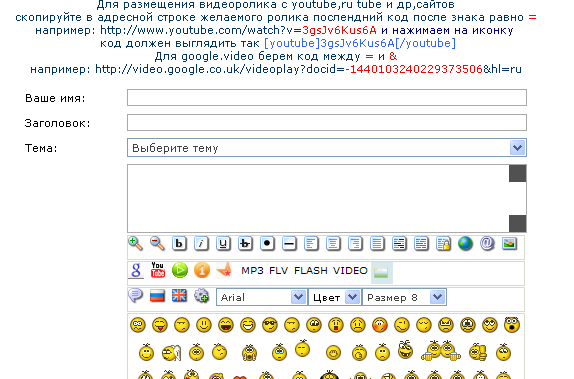Image resolution: width=574 pixels, height=379 pixels.
Task: Click the zoom-out magnifier icon
Action: 157,244
